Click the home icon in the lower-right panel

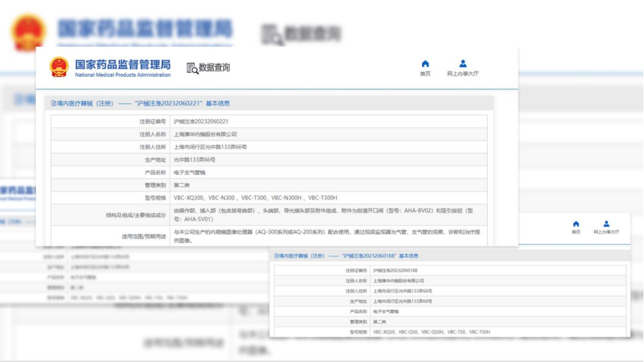576,224
